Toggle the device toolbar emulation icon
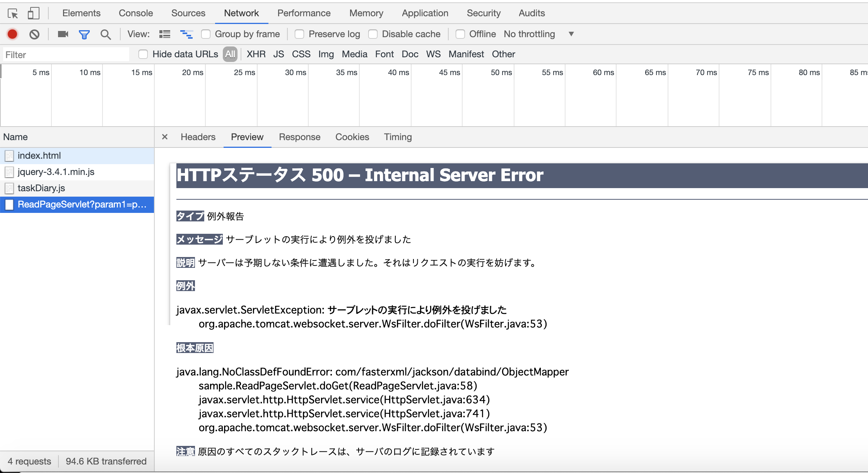Screen dimensions: 868x473 pyautogui.click(x=34, y=13)
